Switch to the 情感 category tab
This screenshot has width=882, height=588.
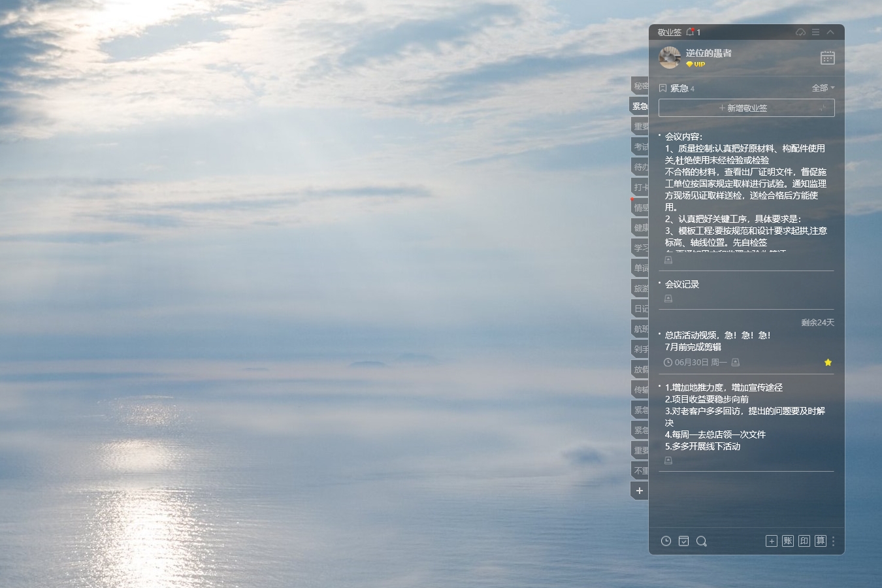(x=640, y=208)
